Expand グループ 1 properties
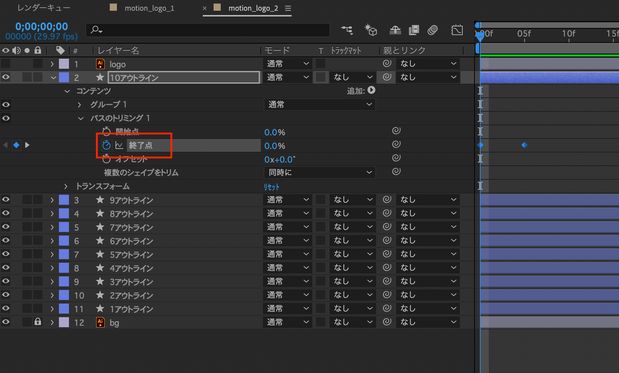Image resolution: width=619 pixels, height=373 pixels. [79, 105]
